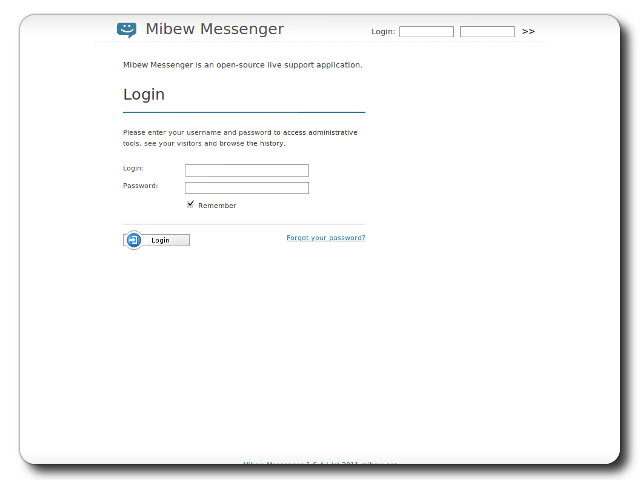Click the open-source live support description text

coord(242,65)
